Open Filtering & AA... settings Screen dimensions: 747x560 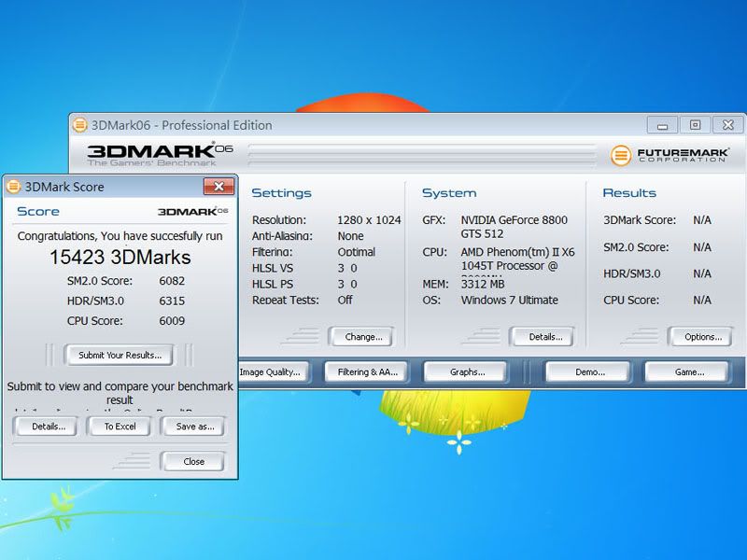point(367,371)
